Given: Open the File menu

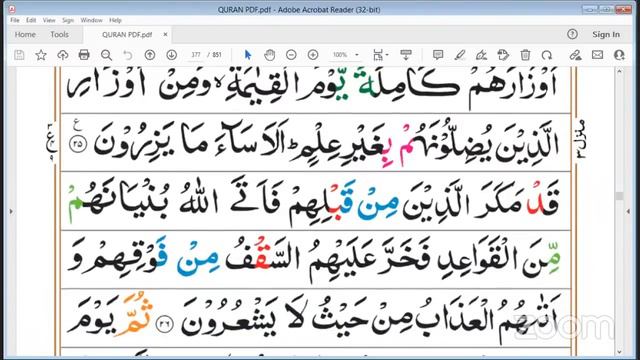Looking at the screenshot, I should click(x=15, y=20).
